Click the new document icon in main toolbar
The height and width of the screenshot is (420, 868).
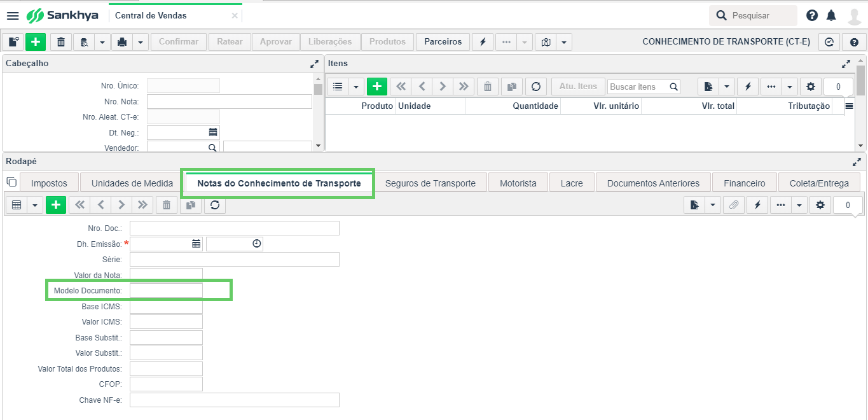click(x=13, y=42)
